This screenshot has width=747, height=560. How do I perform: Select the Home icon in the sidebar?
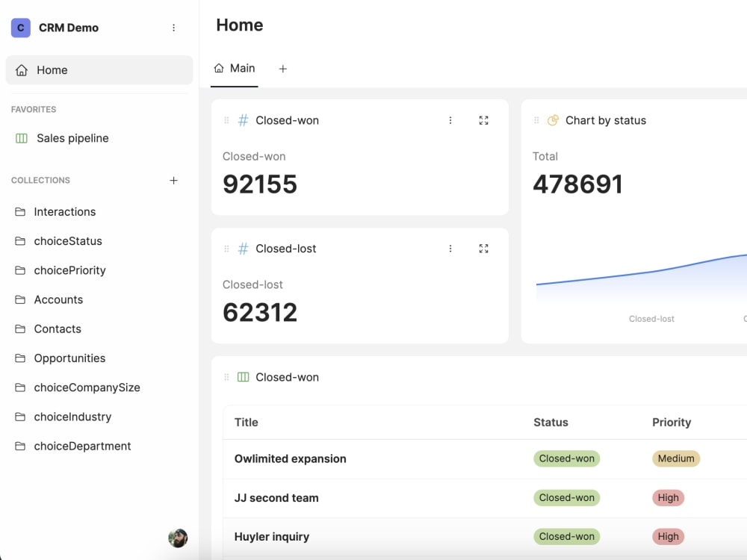(x=21, y=69)
